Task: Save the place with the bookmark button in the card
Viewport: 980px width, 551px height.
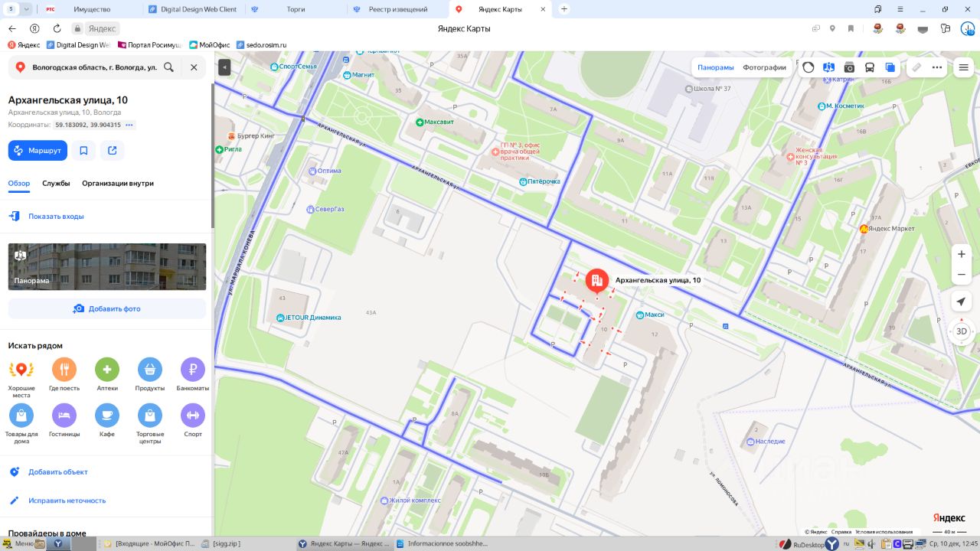Action: (83, 151)
